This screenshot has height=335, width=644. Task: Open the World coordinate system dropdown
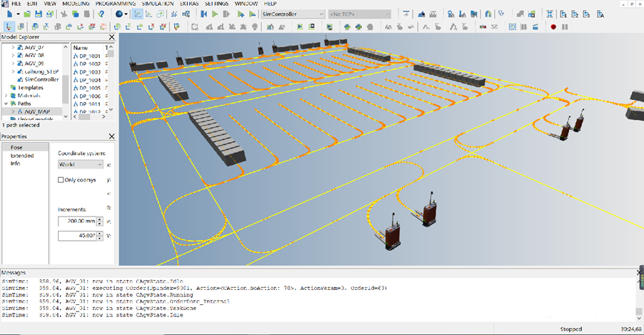(80, 164)
